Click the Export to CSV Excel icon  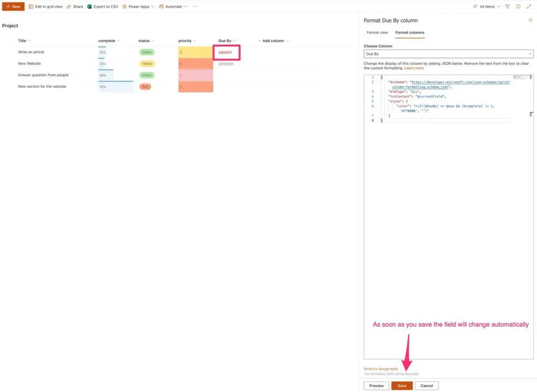pos(89,7)
